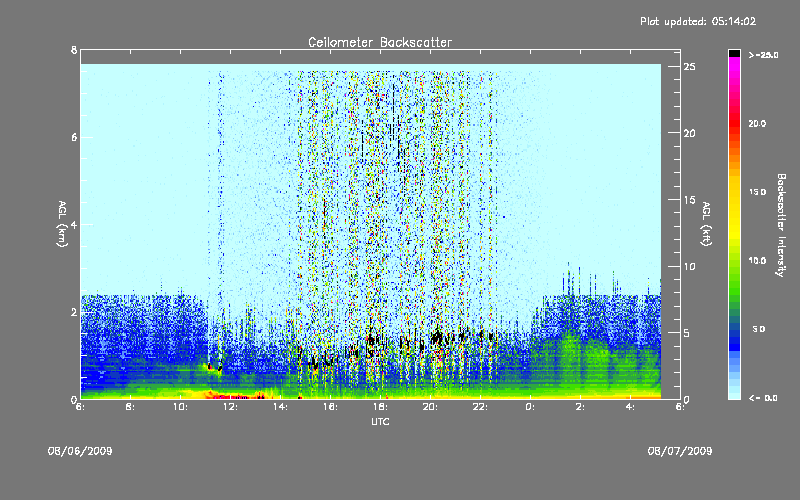Click the "6" km tick on left axis
800x500 pixels.
74,137
